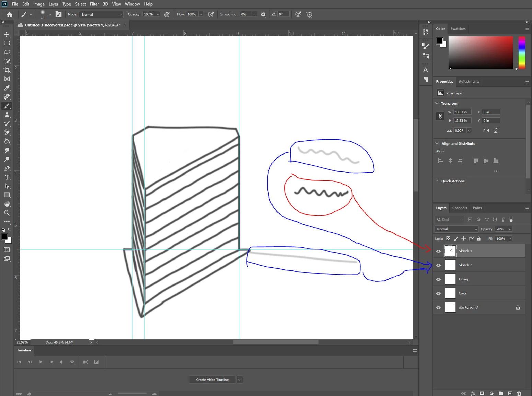Switch to the Adjustments tab

point(469,82)
